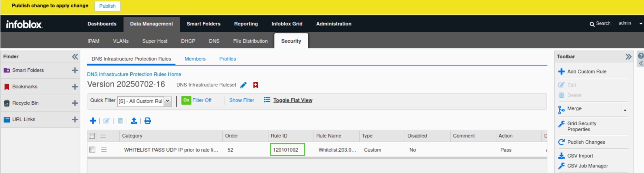
Task: Click the red bookmark icon beside ruleset name
Action: tap(255, 85)
